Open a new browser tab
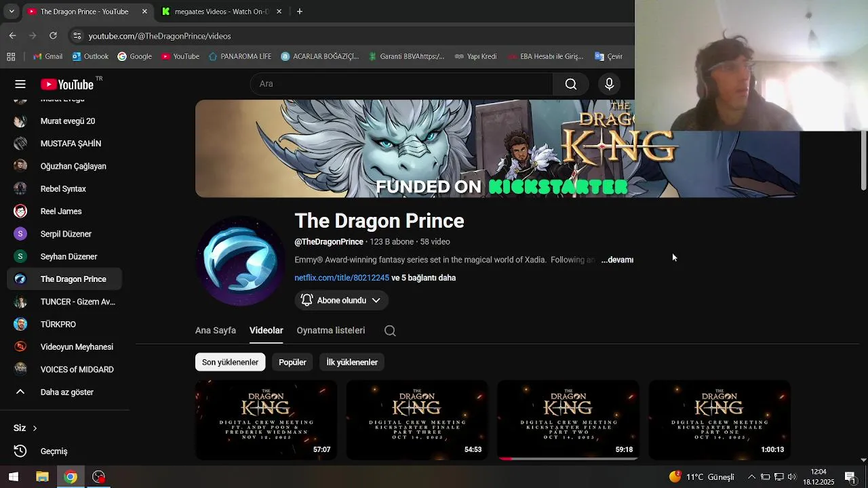The image size is (868, 488). pyautogui.click(x=300, y=12)
